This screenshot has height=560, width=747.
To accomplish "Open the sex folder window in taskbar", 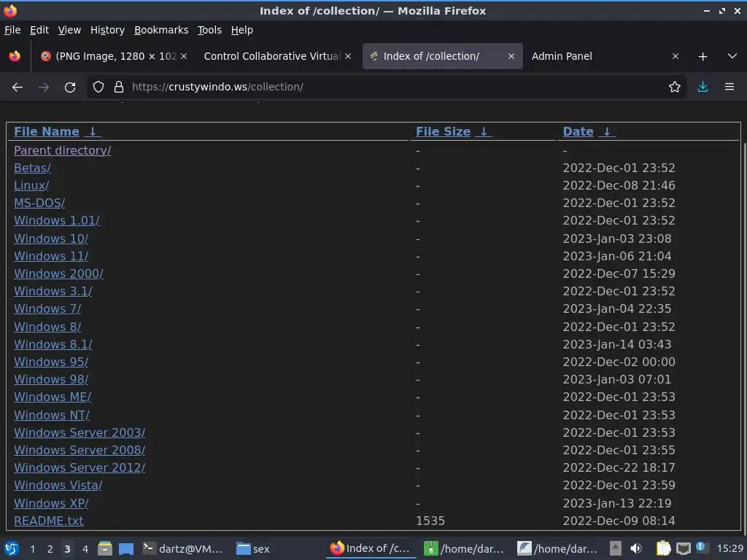I will (x=253, y=549).
